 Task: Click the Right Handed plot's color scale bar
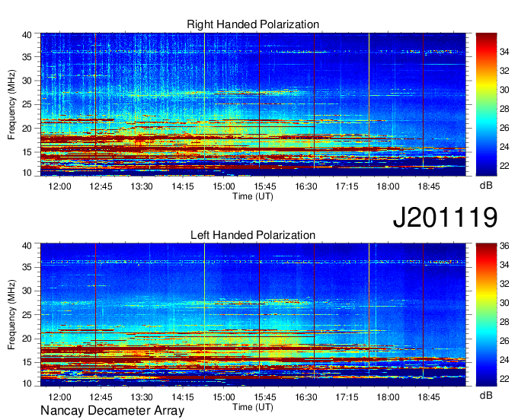486,104
